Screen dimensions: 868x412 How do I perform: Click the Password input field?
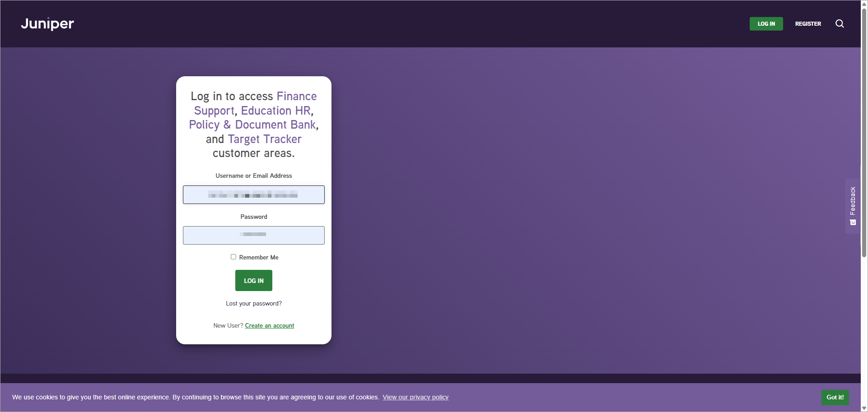pos(253,235)
